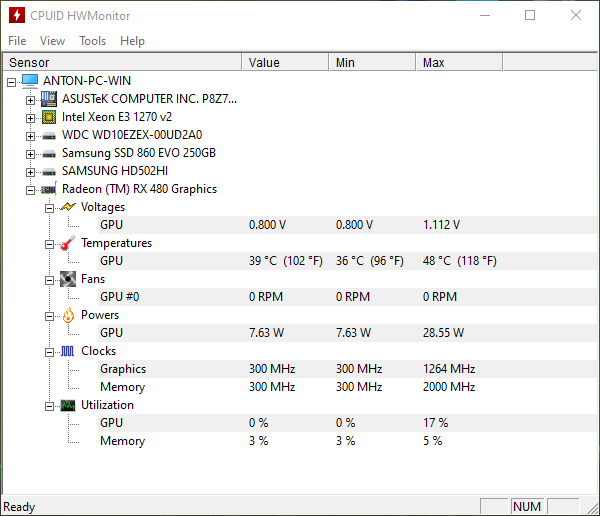Collapse the Fans section
Image resolution: width=600 pixels, height=516 pixels.
pos(49,280)
